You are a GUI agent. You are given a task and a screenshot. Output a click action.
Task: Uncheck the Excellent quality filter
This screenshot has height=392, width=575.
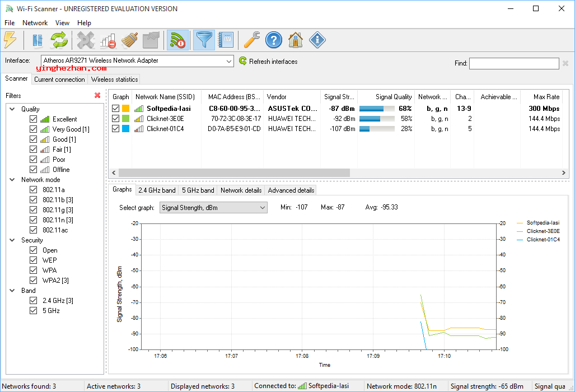34,119
